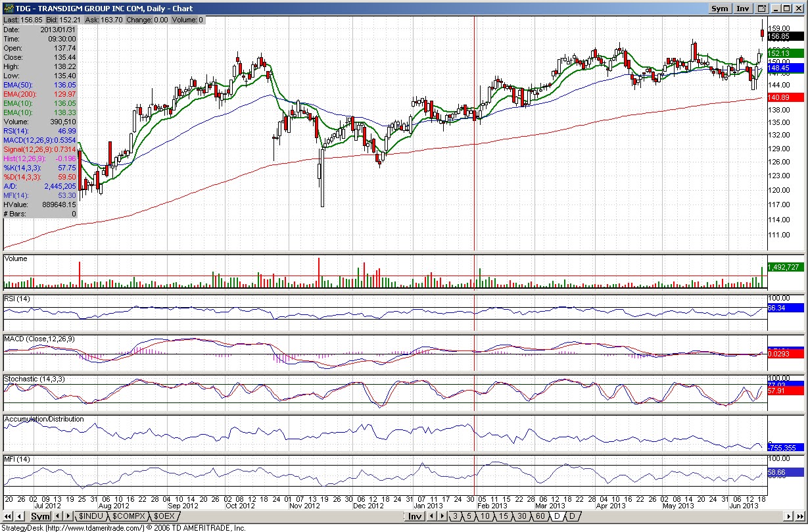Select the 15-minute interval tab
This screenshot has height=532, width=808.
coord(504,517)
